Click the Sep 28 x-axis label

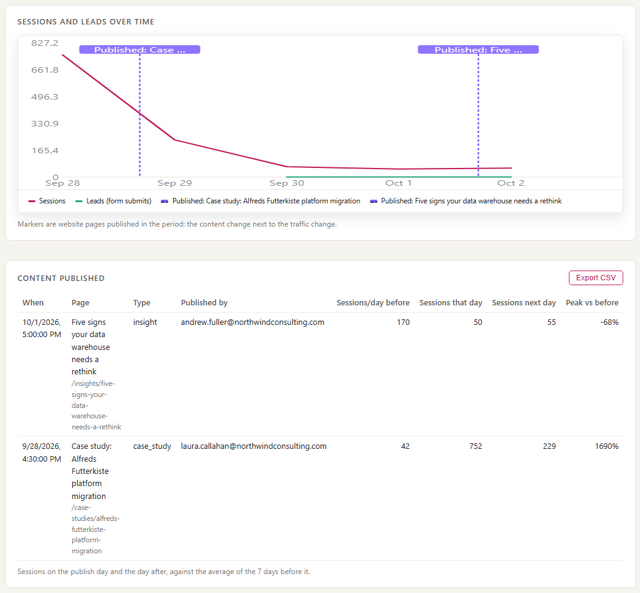[62, 183]
